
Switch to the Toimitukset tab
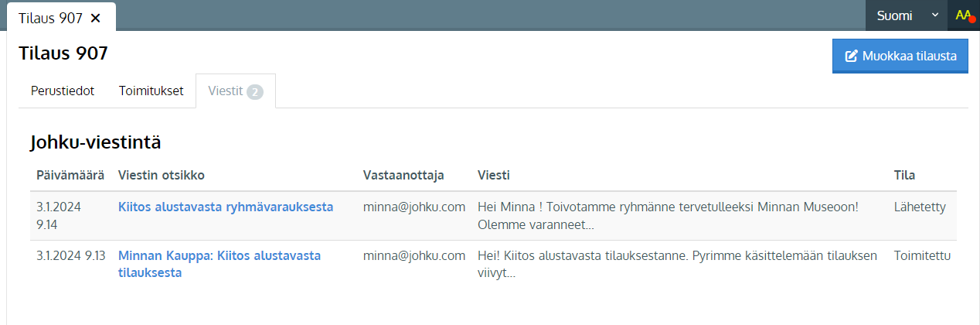pos(151,91)
